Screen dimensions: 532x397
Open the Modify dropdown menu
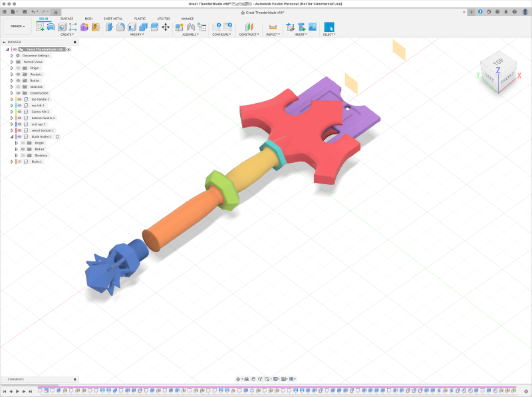tap(137, 35)
